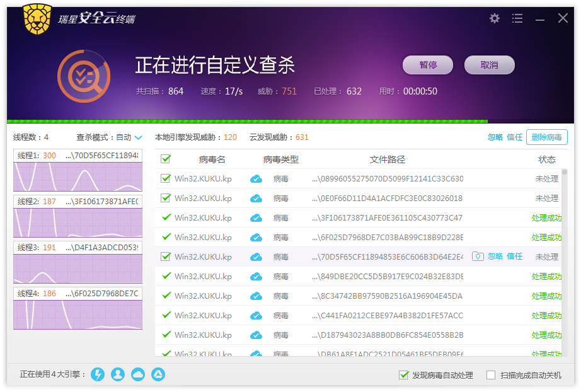
Task: Enable 扫描完成自动关机 checkbox
Action: 491,375
